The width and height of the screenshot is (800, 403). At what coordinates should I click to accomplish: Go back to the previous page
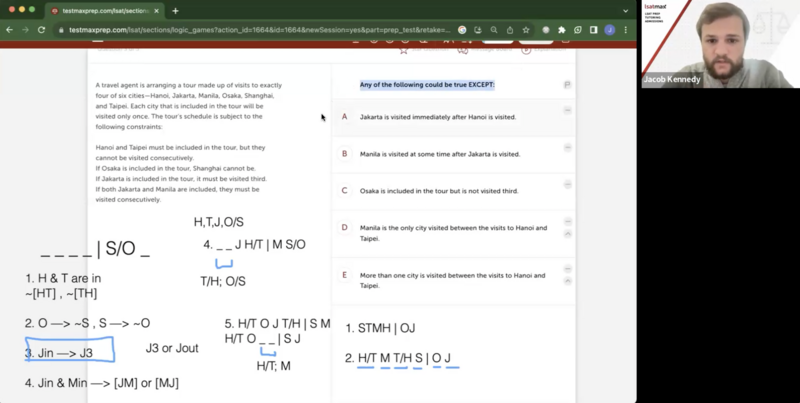[x=9, y=30]
